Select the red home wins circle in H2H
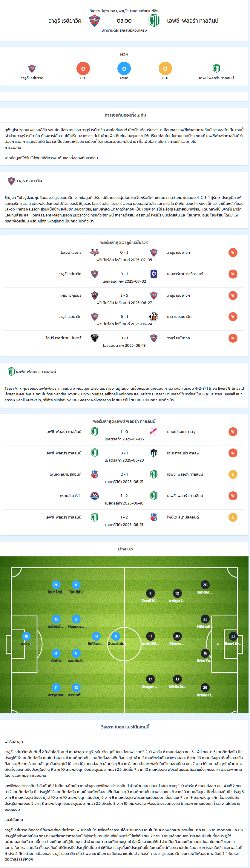The height and width of the screenshot is (868, 250). 83,68
